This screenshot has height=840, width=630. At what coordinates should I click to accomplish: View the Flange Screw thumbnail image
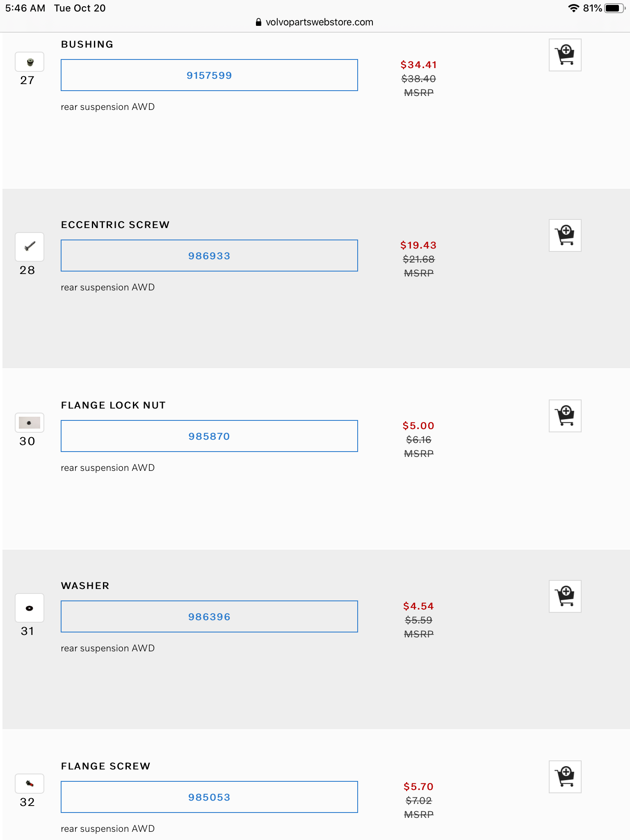[30, 783]
